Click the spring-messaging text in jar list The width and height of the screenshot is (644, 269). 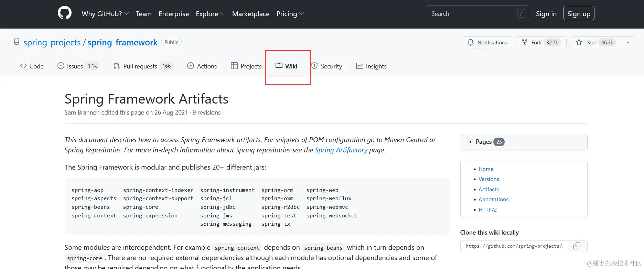coord(226,224)
